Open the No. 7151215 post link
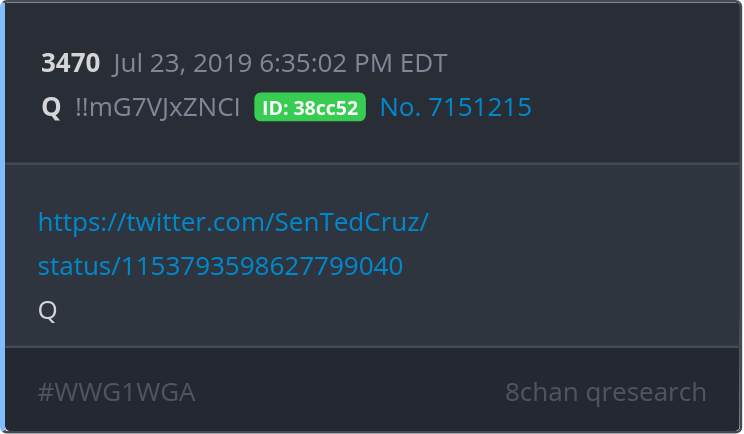The width and height of the screenshot is (744, 434). click(x=455, y=108)
